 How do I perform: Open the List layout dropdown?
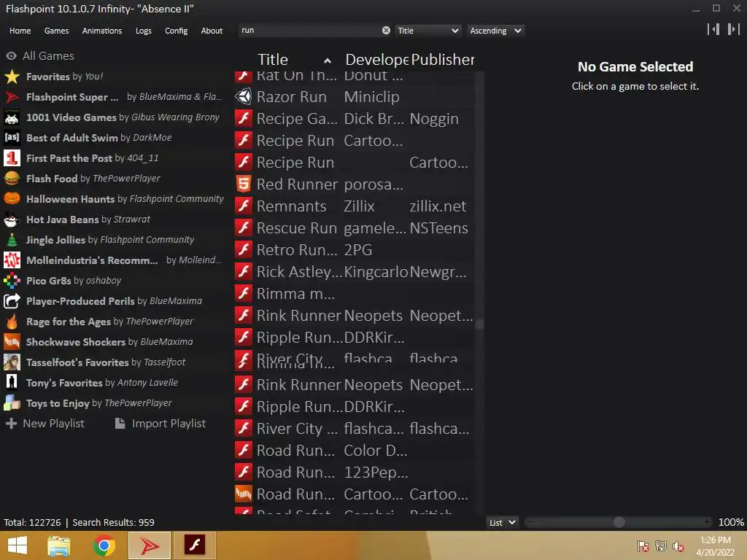click(503, 522)
